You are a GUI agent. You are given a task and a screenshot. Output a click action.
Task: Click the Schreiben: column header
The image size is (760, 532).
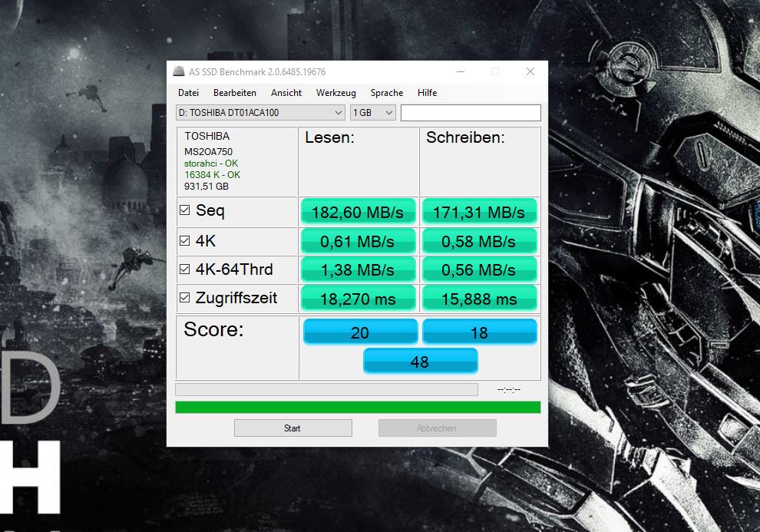[x=465, y=137]
